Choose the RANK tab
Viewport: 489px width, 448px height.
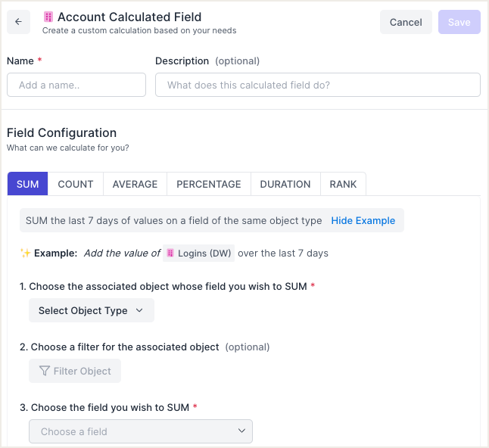(x=343, y=184)
